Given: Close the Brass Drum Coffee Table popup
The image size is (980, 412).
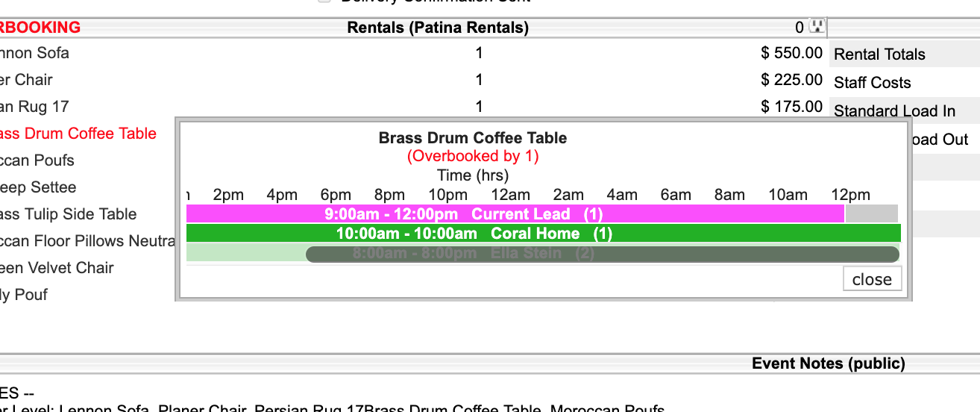Looking at the screenshot, I should click(x=872, y=279).
